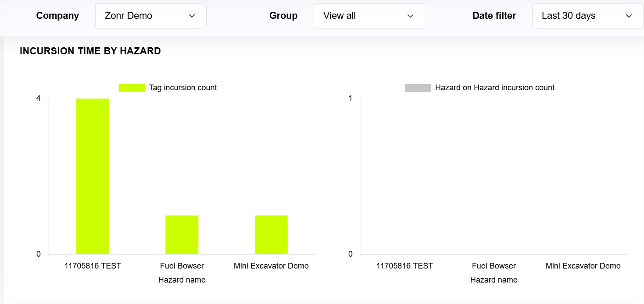This screenshot has width=644, height=304.
Task: Click the tallest bar for 11705816 TEST
Action: (93, 176)
